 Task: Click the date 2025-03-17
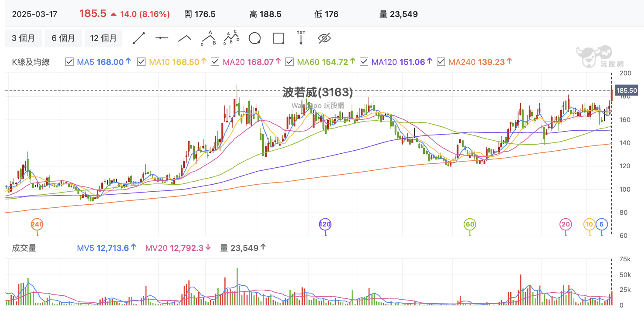(x=34, y=14)
